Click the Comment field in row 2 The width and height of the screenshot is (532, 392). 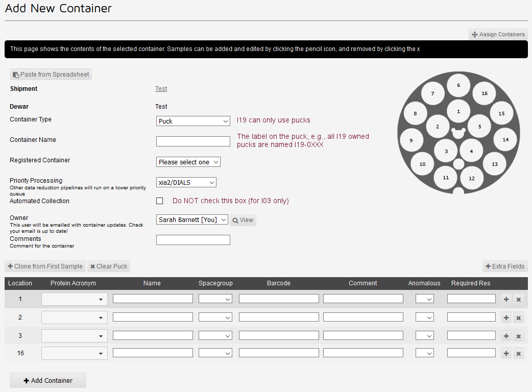coord(363,317)
